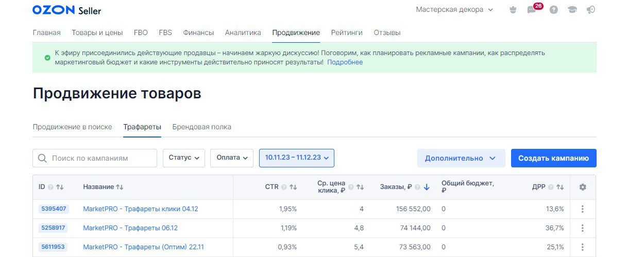Open Продвижение menu item
The height and width of the screenshot is (257, 644).
pos(296,32)
